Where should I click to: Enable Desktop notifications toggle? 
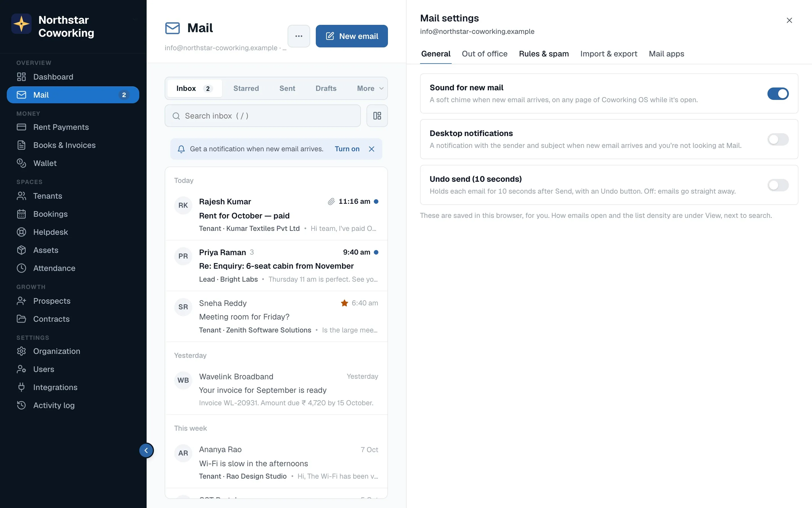(x=778, y=139)
